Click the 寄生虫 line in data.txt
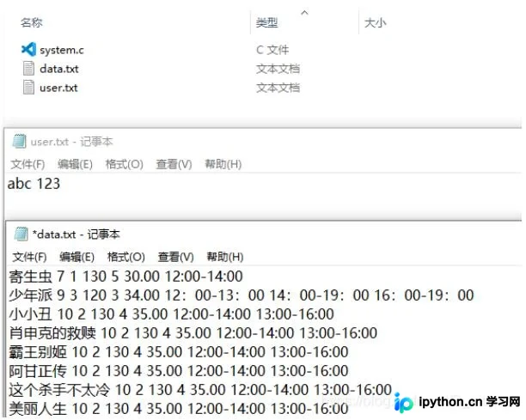Viewport: 526px width, 420px height. [x=125, y=277]
